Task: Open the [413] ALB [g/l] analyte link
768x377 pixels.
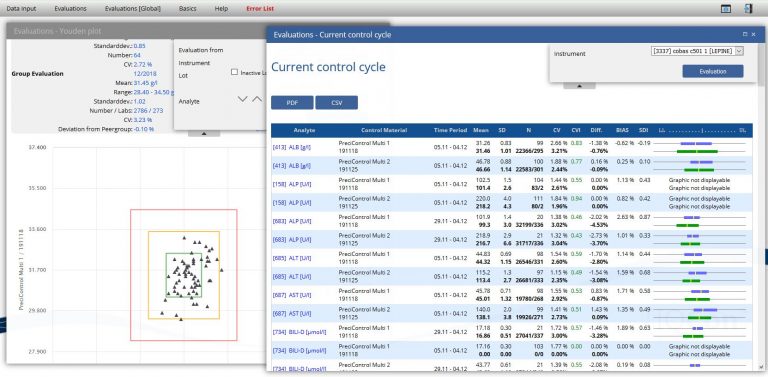Action: point(292,147)
